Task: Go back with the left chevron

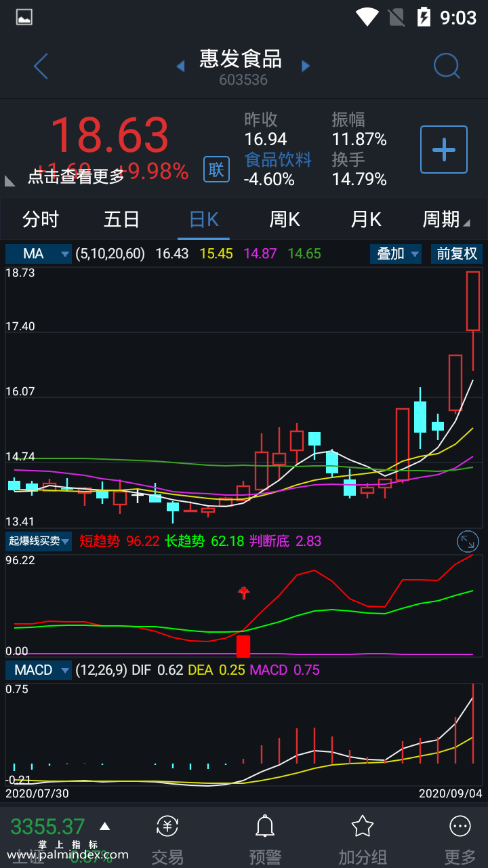Action: pyautogui.click(x=41, y=66)
